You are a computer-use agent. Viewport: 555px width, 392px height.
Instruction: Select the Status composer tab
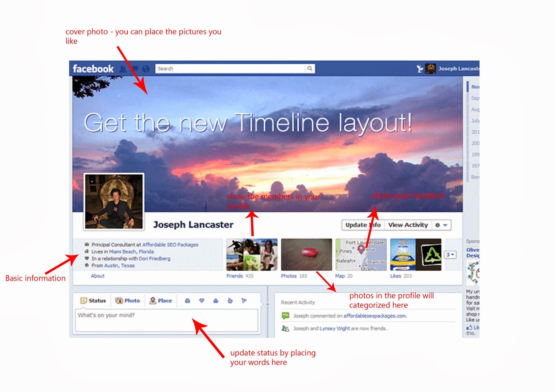(x=93, y=300)
